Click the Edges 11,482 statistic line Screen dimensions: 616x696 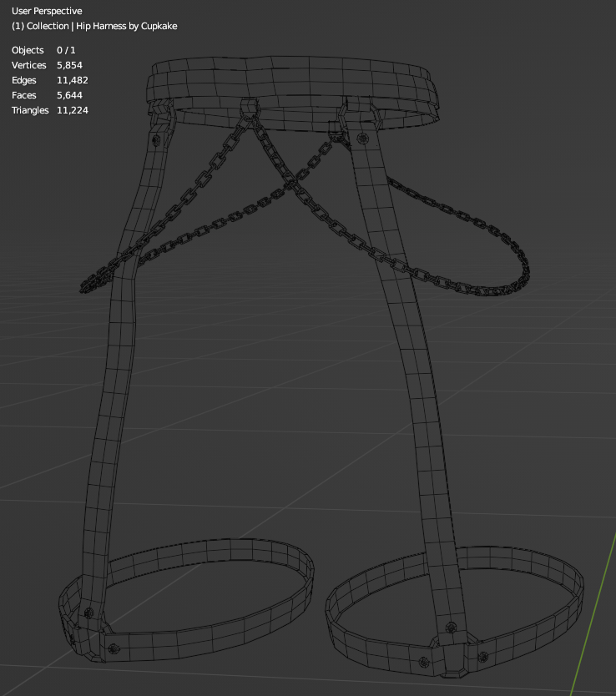click(x=49, y=80)
